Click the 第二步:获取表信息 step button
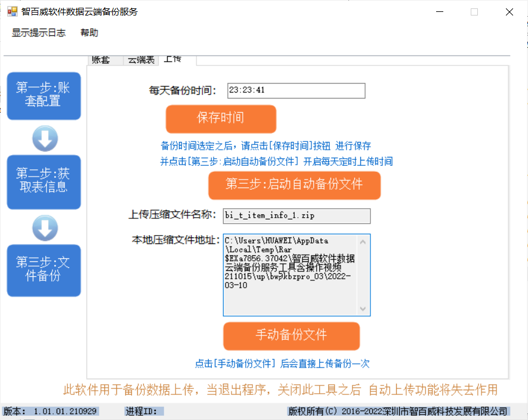Screen dimensions: 528x420 (x=44, y=181)
